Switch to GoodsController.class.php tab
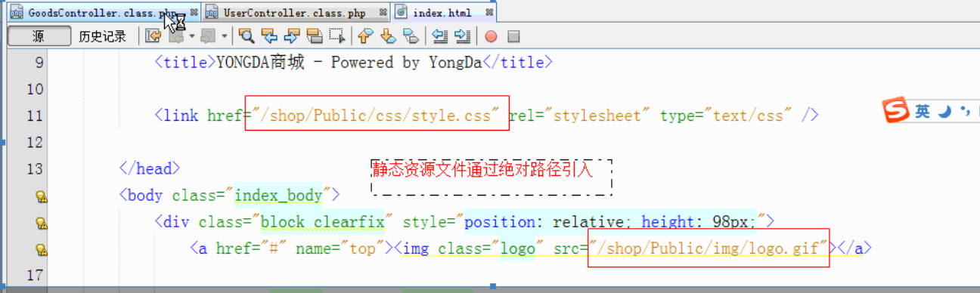The height and width of the screenshot is (293, 980). point(102,13)
